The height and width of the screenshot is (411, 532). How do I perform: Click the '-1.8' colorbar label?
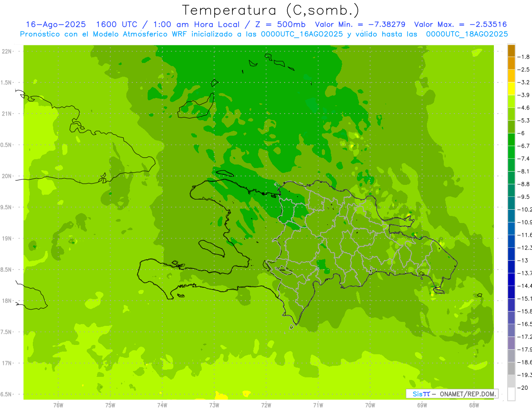click(x=523, y=57)
